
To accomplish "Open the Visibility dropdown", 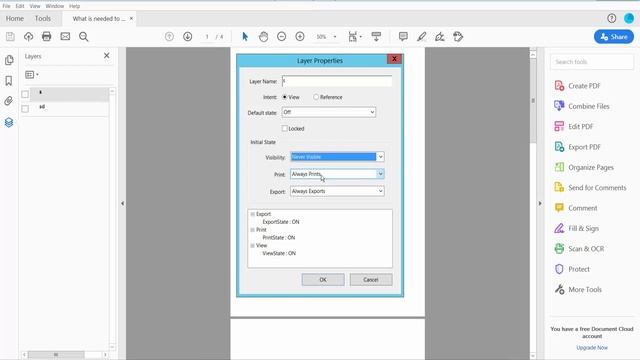I will (337, 157).
